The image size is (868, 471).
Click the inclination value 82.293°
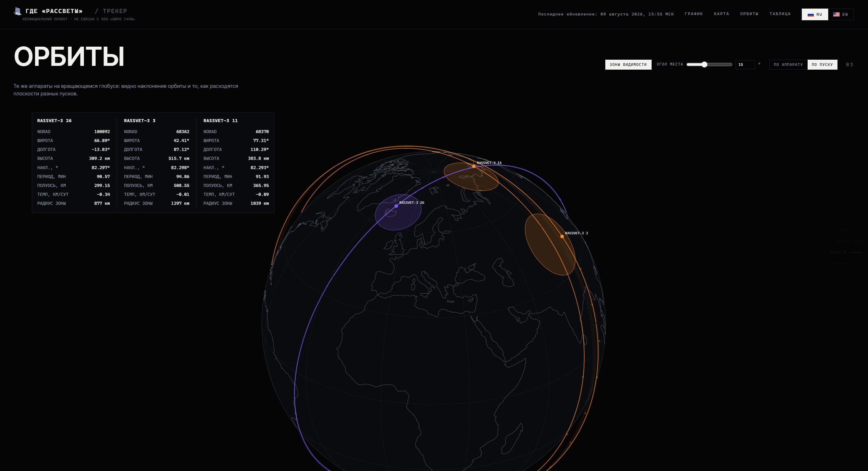[260, 168]
